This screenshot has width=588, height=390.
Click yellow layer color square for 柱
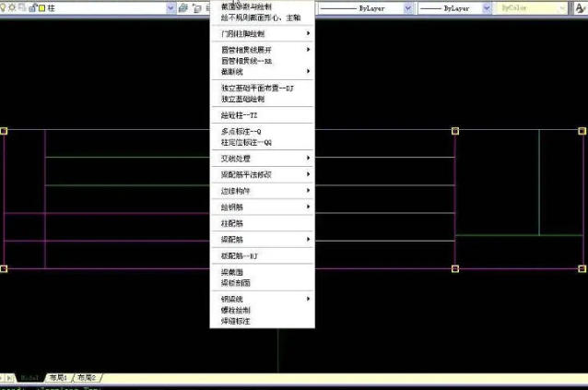tap(42, 8)
